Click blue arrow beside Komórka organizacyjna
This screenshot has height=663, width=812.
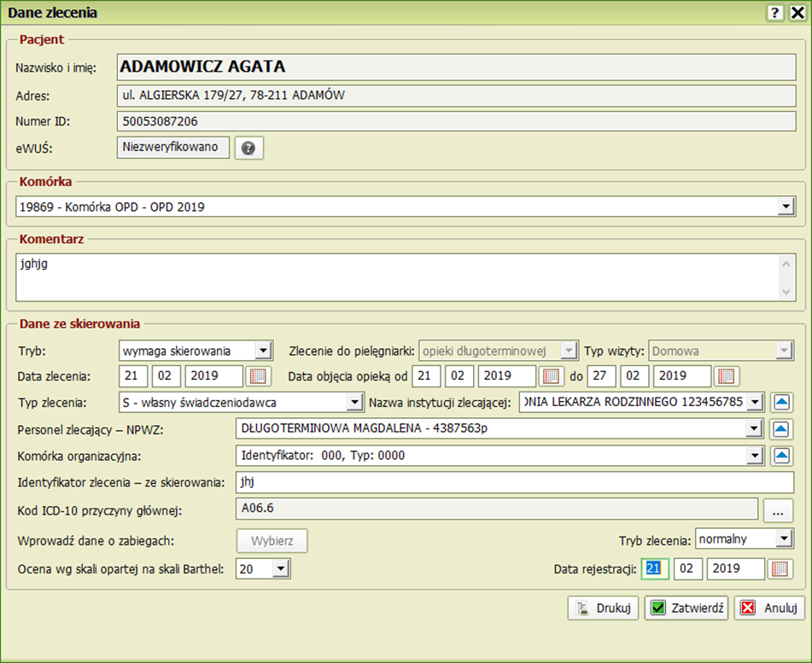pyautogui.click(x=782, y=456)
